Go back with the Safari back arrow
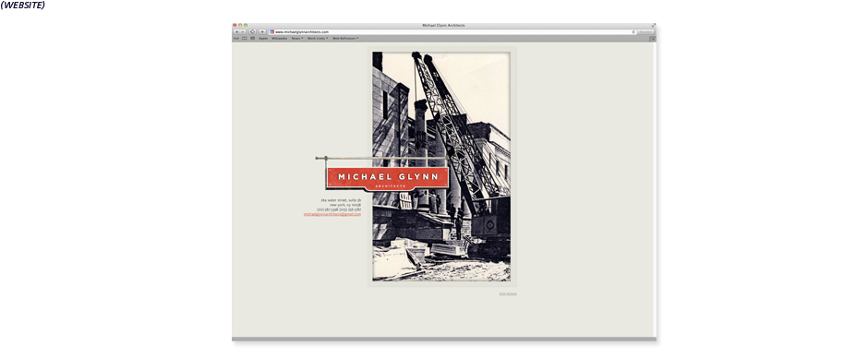Image resolution: width=868 pixels, height=358 pixels. [x=237, y=32]
